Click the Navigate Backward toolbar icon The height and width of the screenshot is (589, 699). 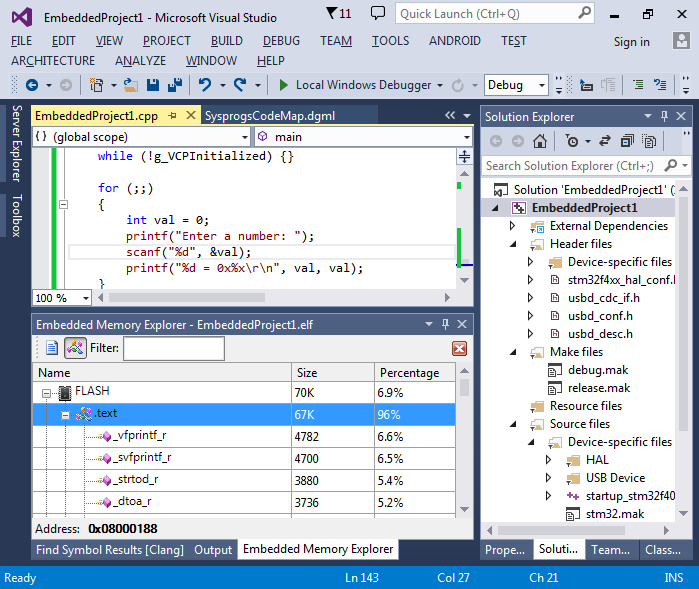point(32,85)
